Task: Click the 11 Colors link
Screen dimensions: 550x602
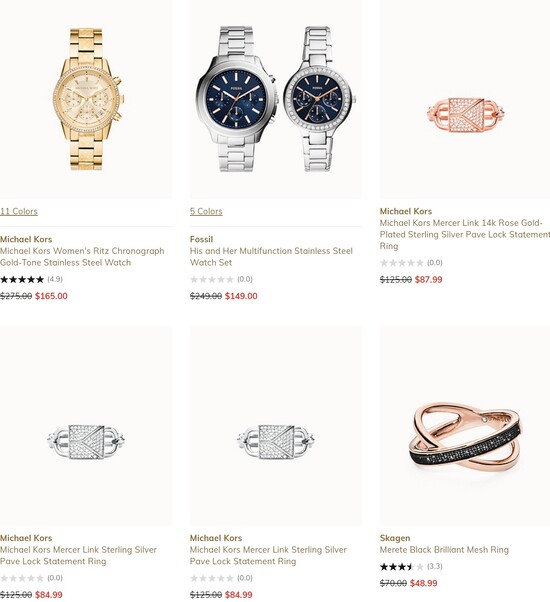Action: 19,211
